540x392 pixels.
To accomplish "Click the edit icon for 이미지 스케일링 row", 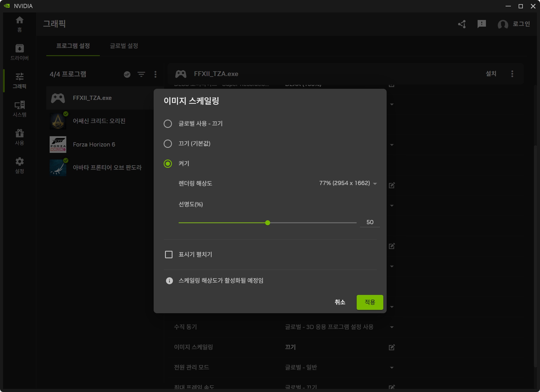I will point(392,347).
